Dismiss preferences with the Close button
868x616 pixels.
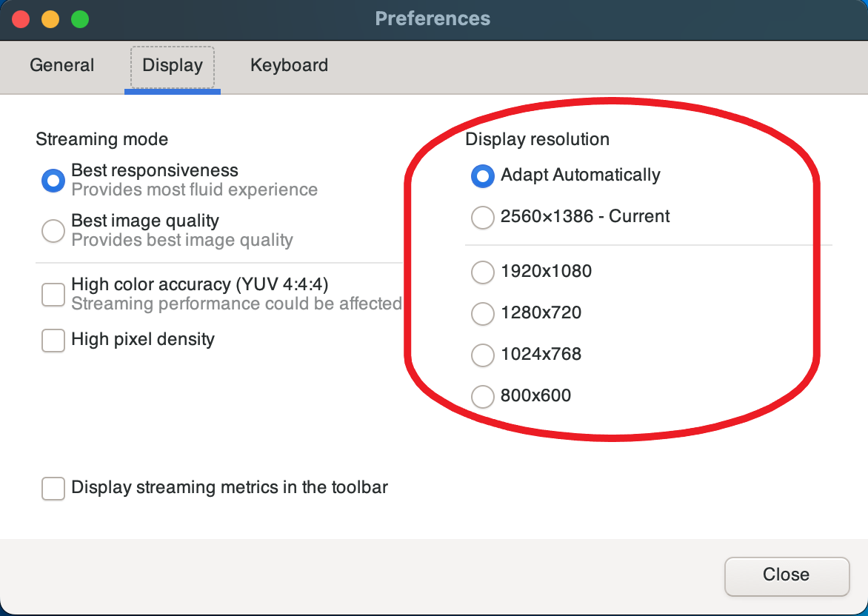coord(787,575)
